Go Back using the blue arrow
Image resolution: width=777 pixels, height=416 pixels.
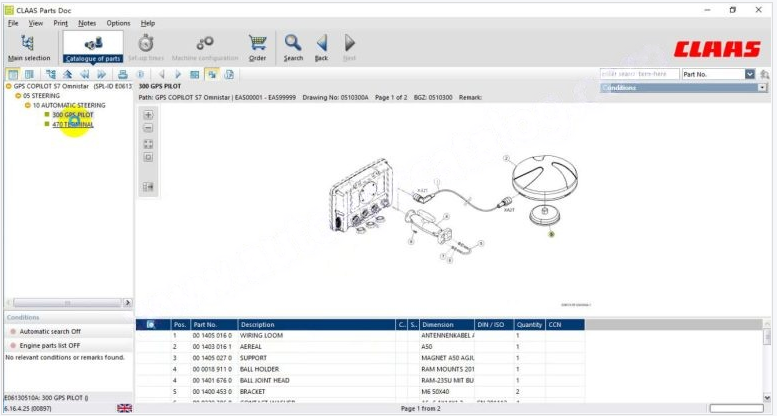click(x=321, y=46)
